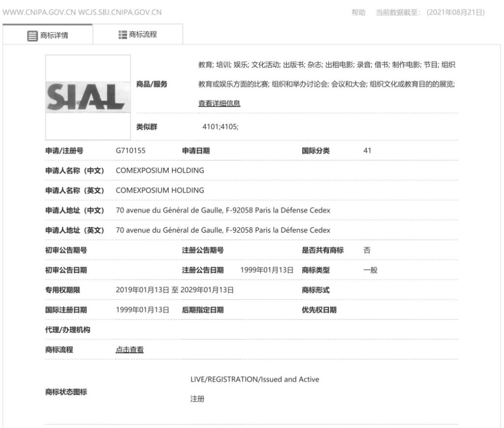504x428 pixels.
Task: Select the 商标详情 tab label
Action: [x=54, y=35]
